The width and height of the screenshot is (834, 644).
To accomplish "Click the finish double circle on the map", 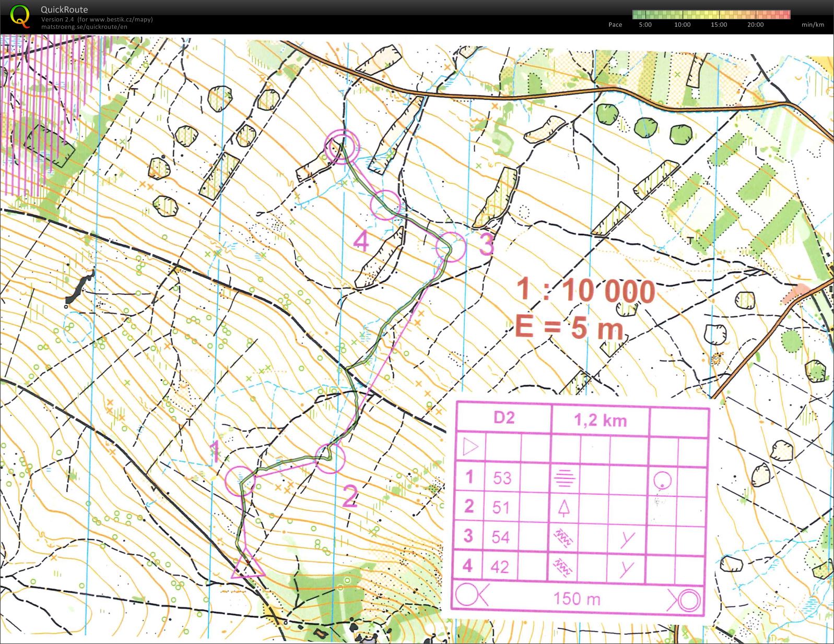I will [342, 147].
